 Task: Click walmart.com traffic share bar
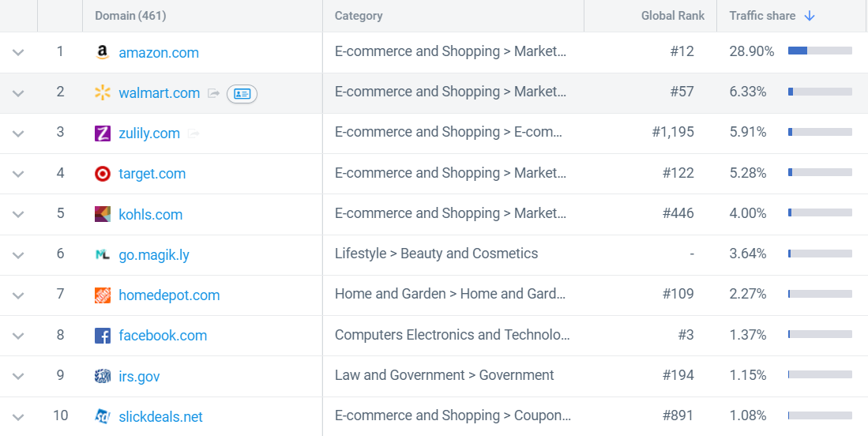[820, 92]
